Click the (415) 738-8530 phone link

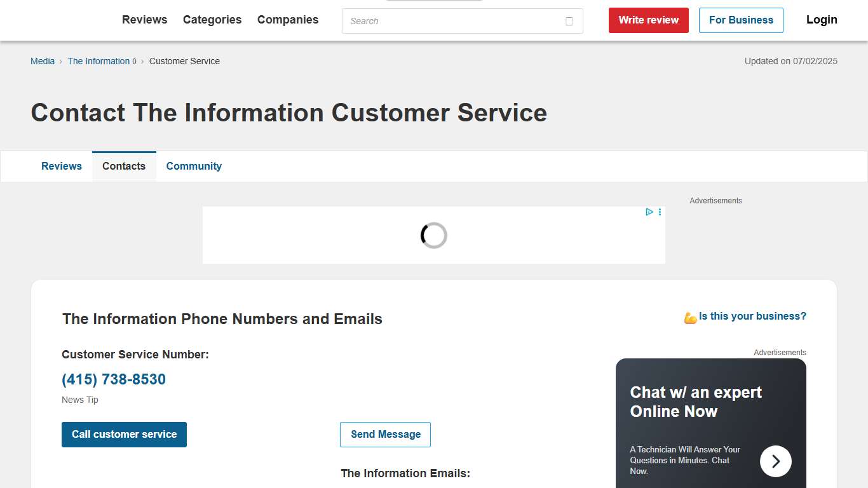coord(113,379)
